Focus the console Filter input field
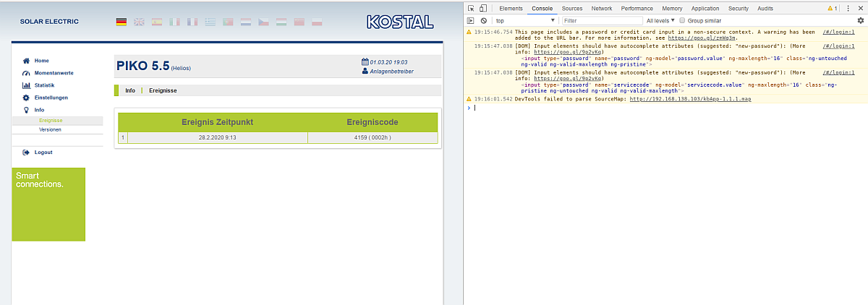 pos(602,21)
